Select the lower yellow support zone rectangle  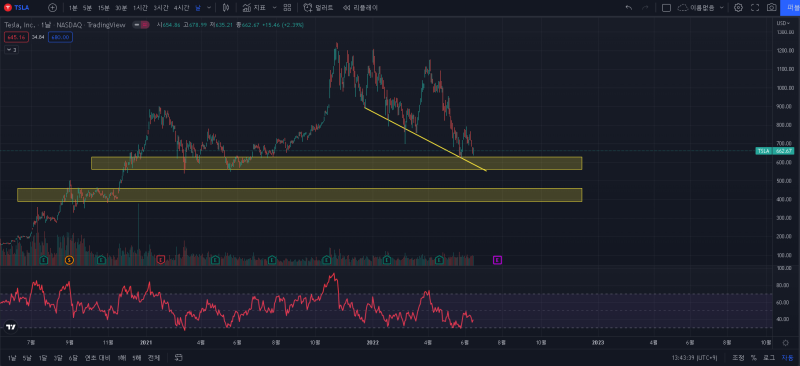299,195
